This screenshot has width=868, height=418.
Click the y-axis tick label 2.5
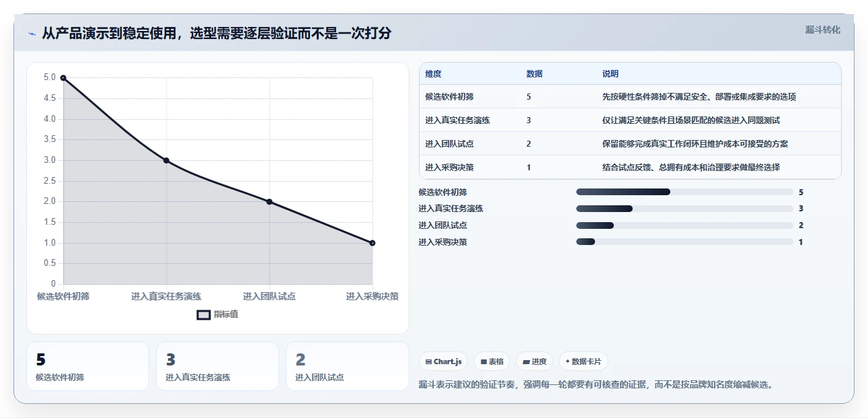click(50, 181)
